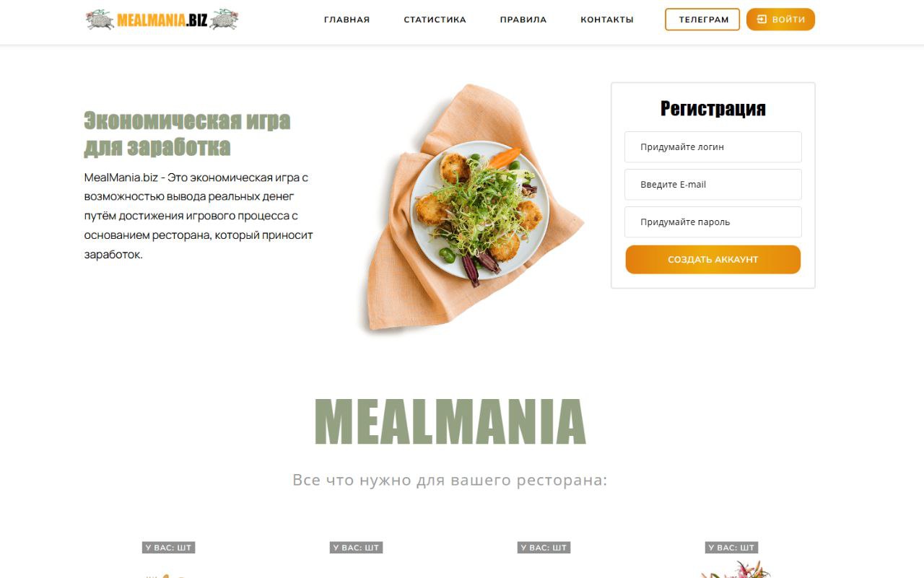Navigate to Контакты
924x578 pixels.
coord(607,19)
